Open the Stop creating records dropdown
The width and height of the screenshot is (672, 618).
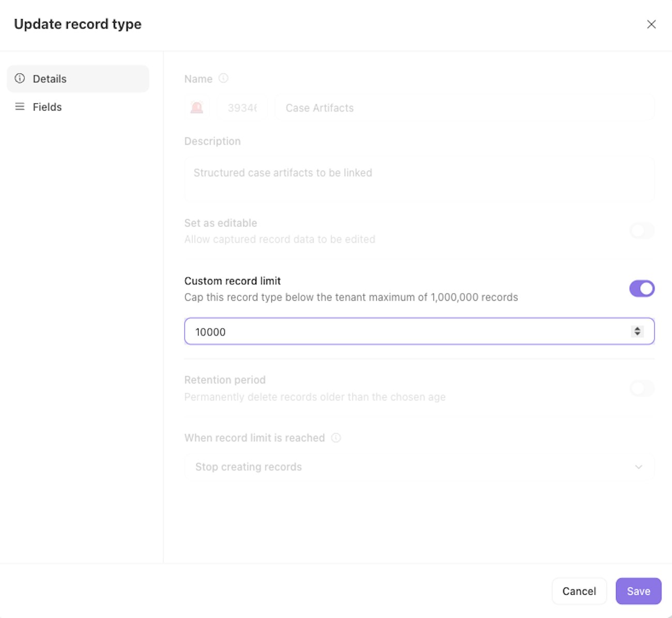coord(414,467)
